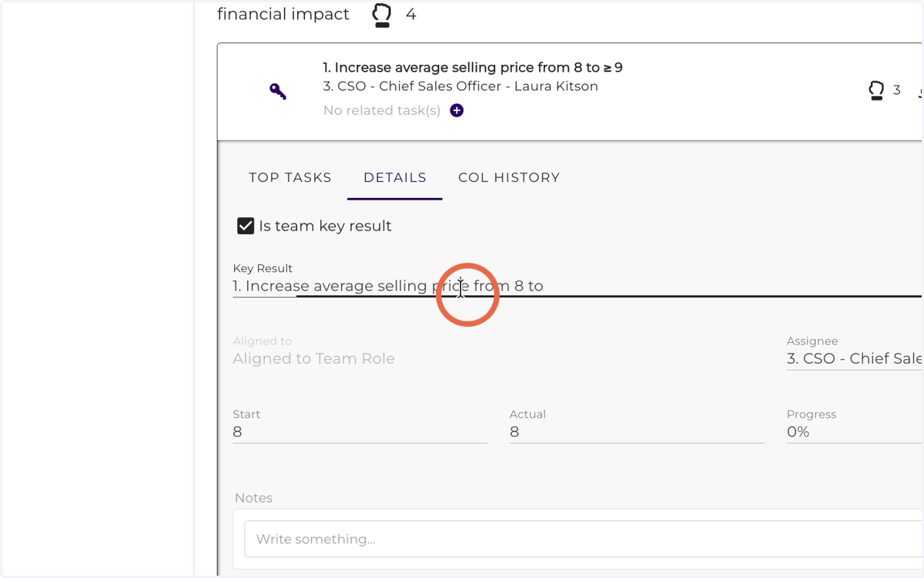Edit the Start value field

(x=360, y=432)
